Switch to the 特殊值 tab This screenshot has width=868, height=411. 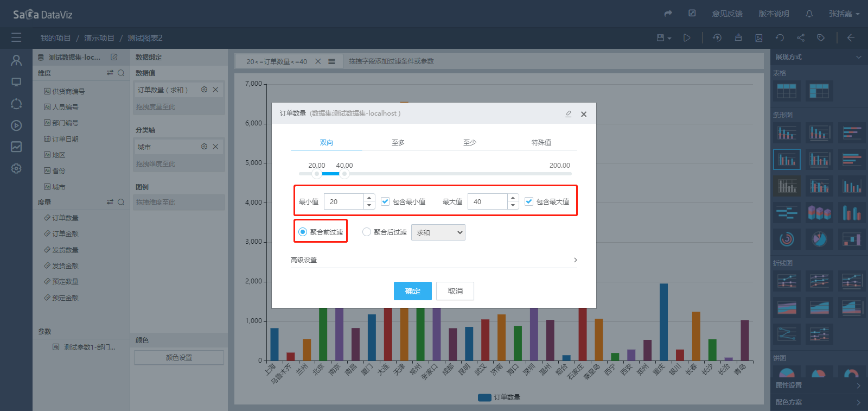point(541,142)
